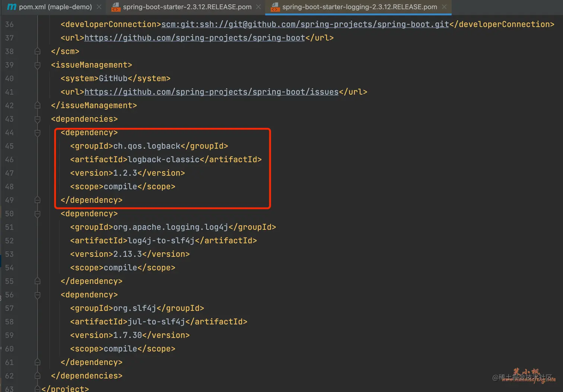Click the fold end marker on line 55
563x392 pixels.
38,281
